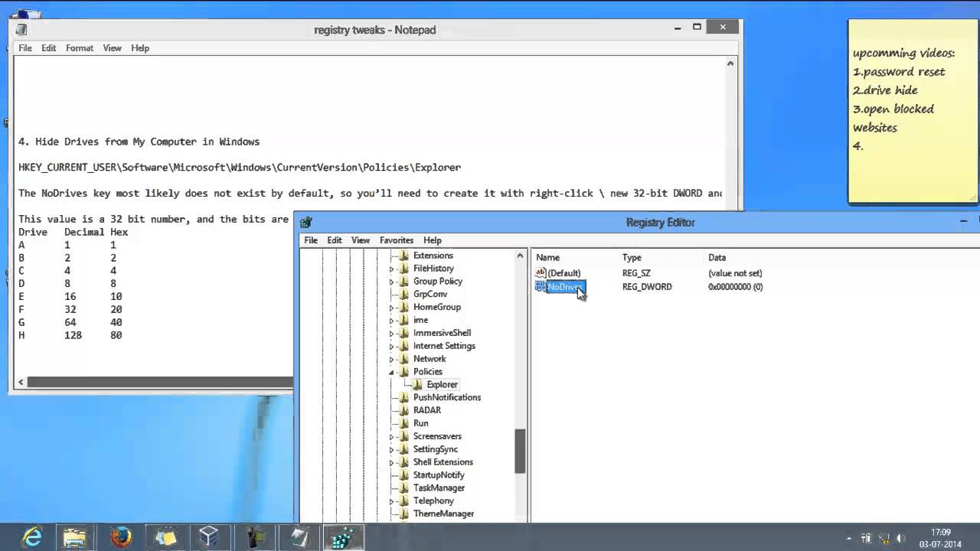Expand the ImmersiveShell key

pyautogui.click(x=391, y=333)
